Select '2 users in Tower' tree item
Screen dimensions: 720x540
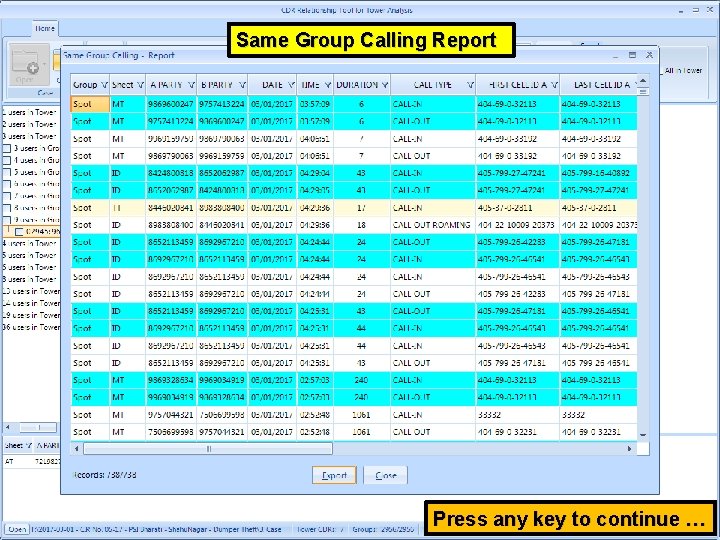pos(29,124)
